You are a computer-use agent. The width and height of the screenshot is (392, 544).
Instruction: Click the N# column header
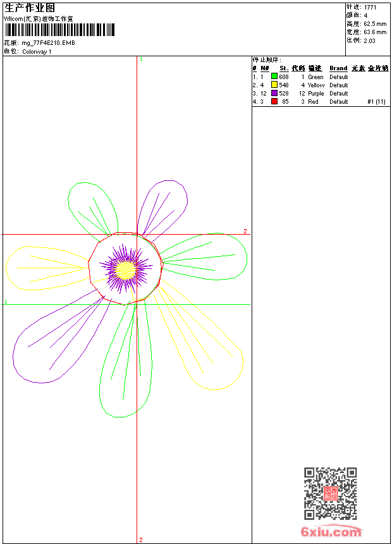point(265,68)
